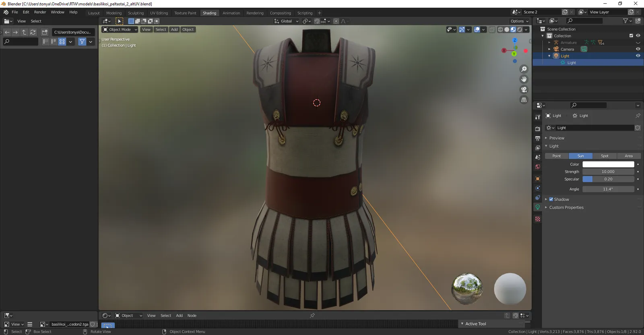Screen dimensions: 644x335
Task: Switch file browser to vertical list view
Action: coord(45,41)
